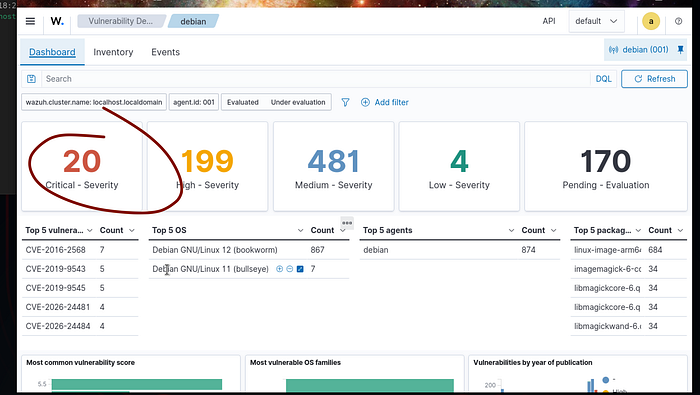
Task: Click the CVE-2026-24484 row
Action: [80, 326]
